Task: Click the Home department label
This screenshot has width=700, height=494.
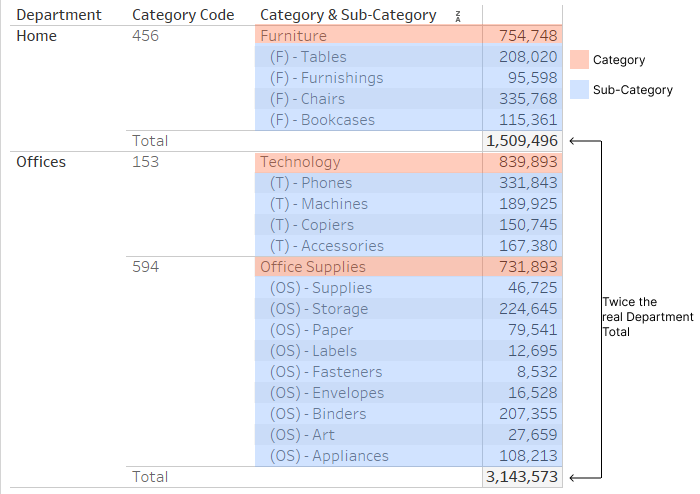Action: click(37, 36)
